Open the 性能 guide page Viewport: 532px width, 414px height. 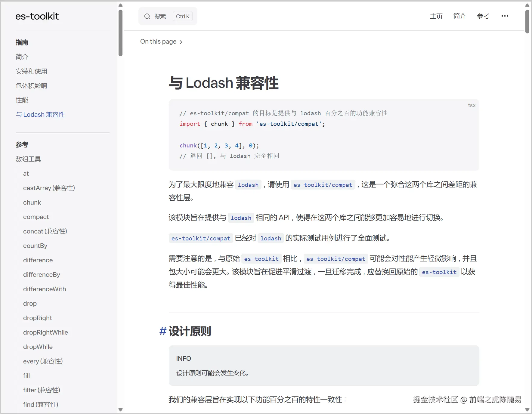(22, 100)
